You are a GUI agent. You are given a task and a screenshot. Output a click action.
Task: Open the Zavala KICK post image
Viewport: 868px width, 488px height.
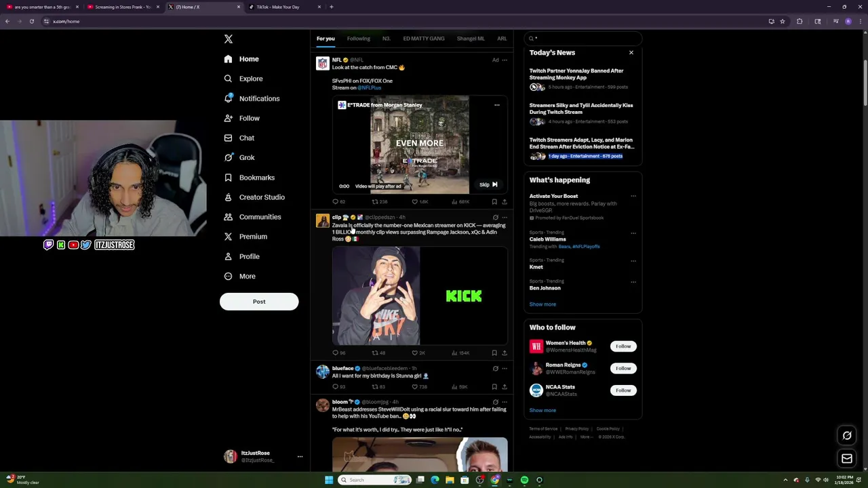(x=420, y=296)
